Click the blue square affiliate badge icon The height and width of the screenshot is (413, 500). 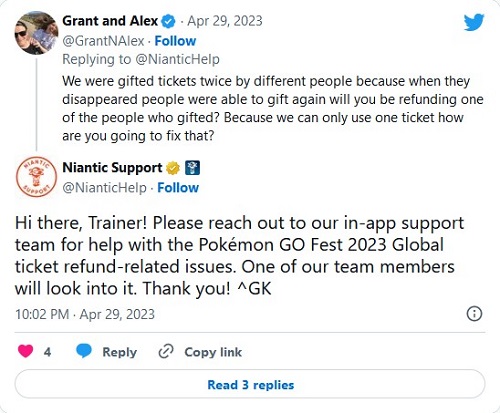pyautogui.click(x=192, y=168)
